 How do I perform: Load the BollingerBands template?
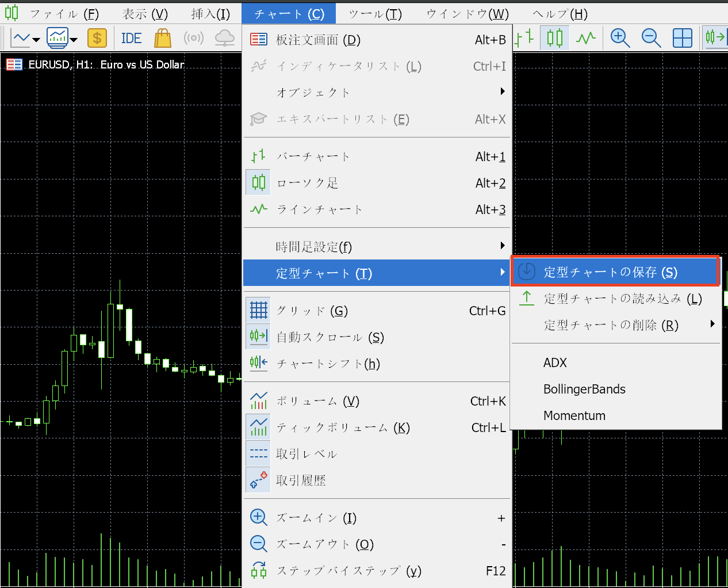tap(584, 389)
